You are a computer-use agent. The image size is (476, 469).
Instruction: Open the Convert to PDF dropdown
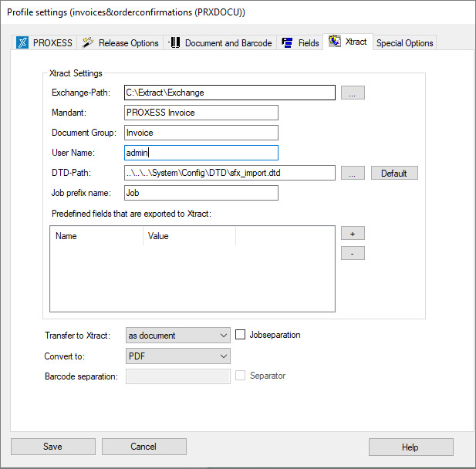[x=178, y=356]
